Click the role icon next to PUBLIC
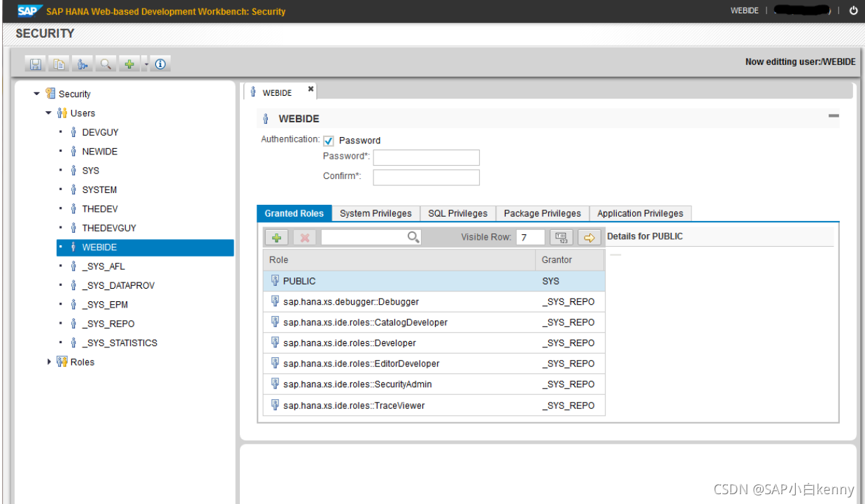This screenshot has width=865, height=504. coord(275,280)
